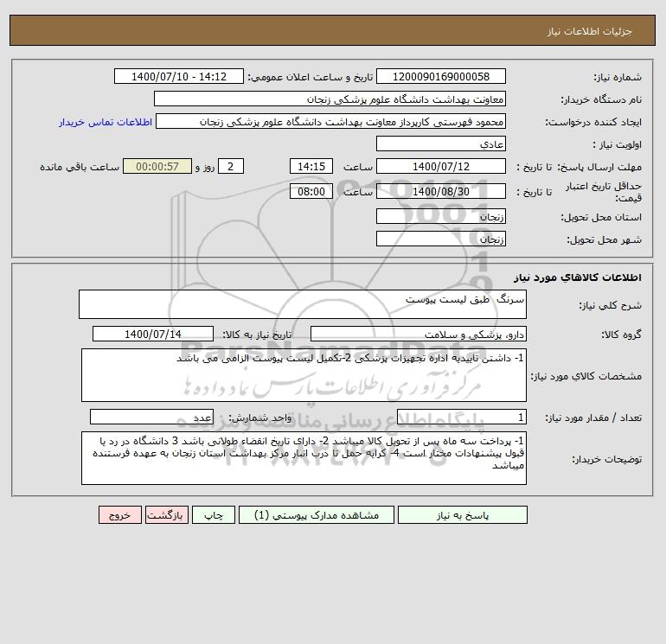The width and height of the screenshot is (666, 644).
Task: Click the label ساعت باقی مانده
Action: pos(80,167)
